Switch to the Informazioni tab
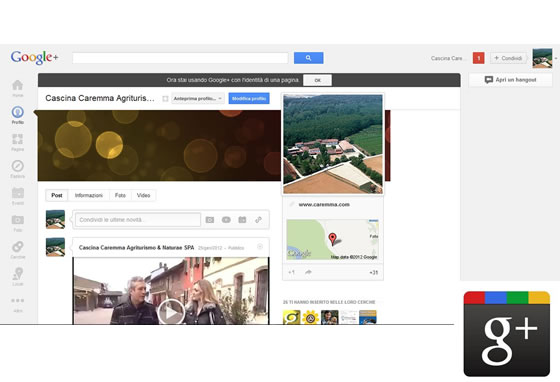 point(89,195)
